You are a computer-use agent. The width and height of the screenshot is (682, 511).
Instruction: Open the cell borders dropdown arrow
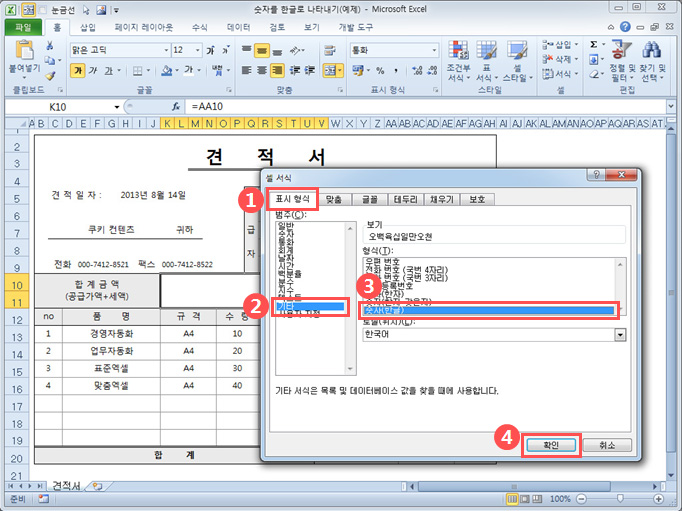[x=148, y=70]
